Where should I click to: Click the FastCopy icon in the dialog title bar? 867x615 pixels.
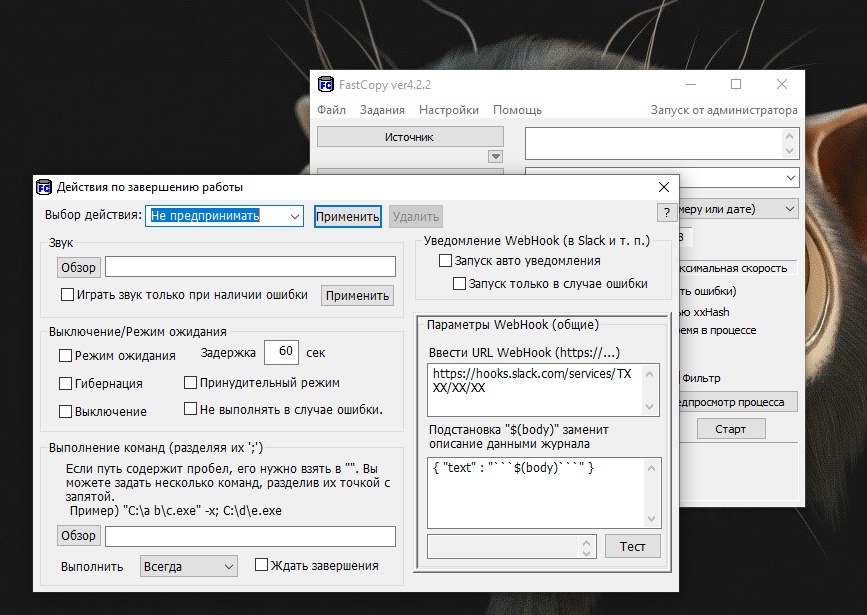pos(44,187)
